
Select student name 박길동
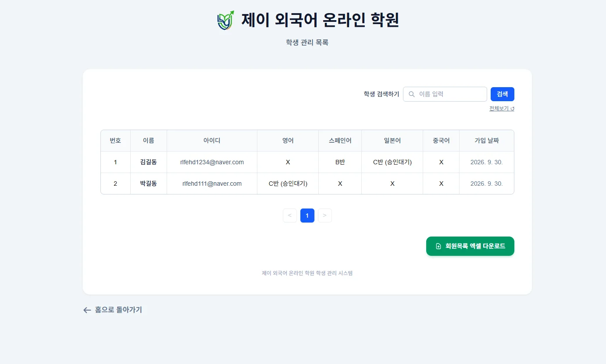click(149, 184)
